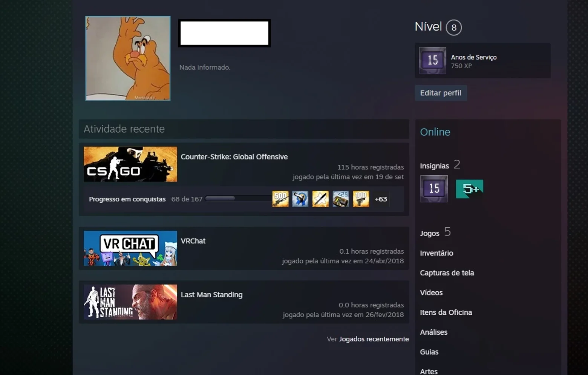Image resolution: width=588 pixels, height=375 pixels.
Task: Click the 'Atividade recente' heading
Action: 124,129
